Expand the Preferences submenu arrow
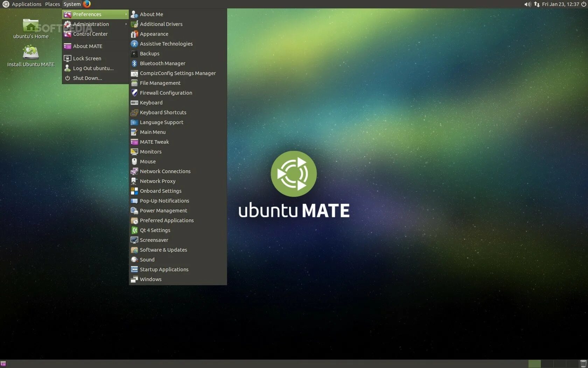588x368 pixels. point(126,14)
